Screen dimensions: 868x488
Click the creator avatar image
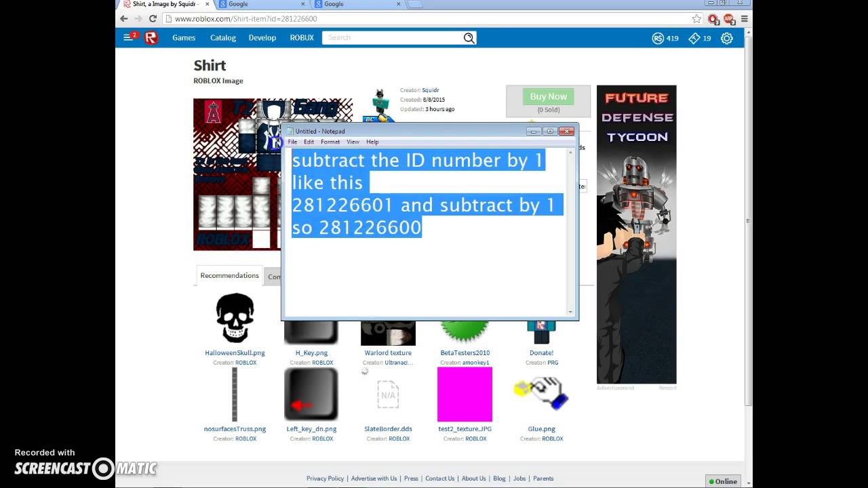pos(380,105)
